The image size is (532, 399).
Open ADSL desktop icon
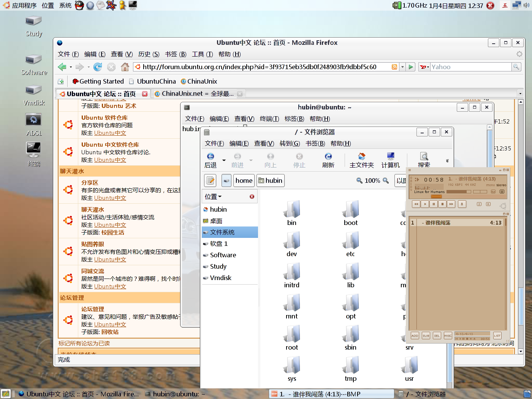click(34, 125)
